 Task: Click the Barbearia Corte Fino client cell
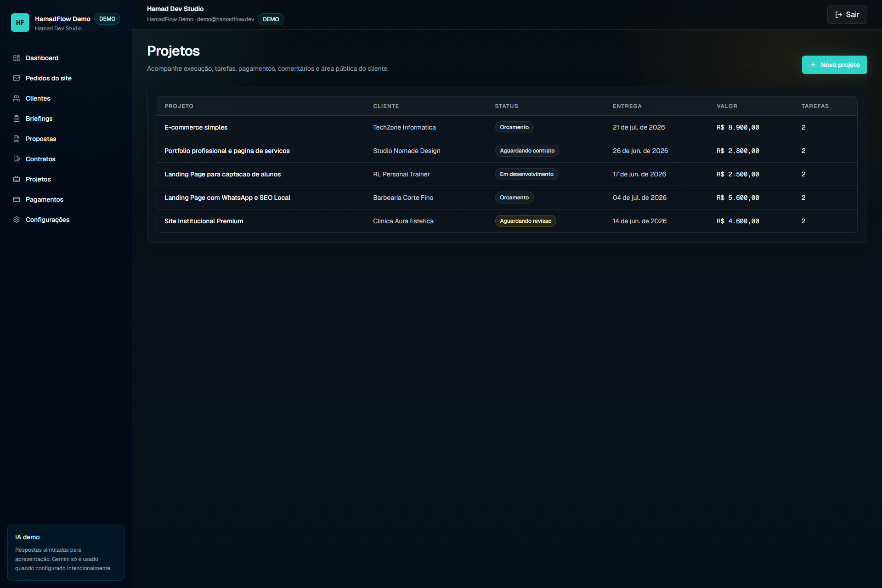[403, 198]
